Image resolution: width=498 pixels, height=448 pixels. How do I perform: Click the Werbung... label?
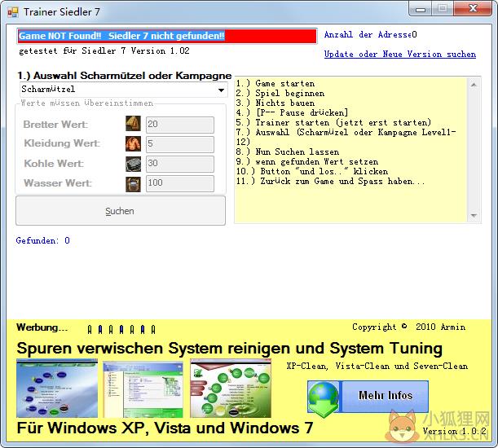pos(42,327)
